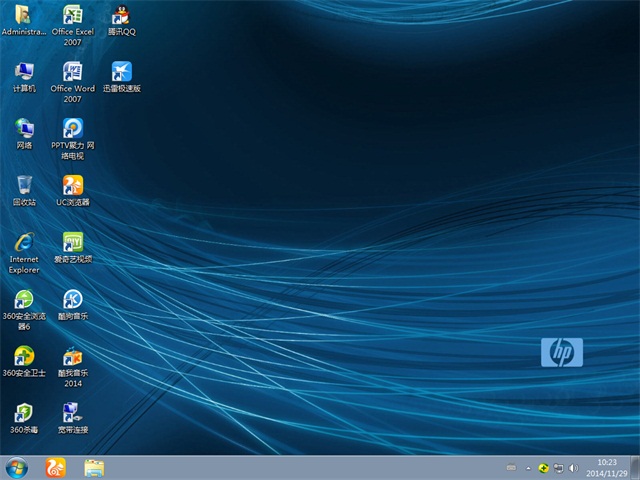Click the Kuwo Music 2014 shortcut
This screenshot has height=480, width=640.
pos(73,357)
